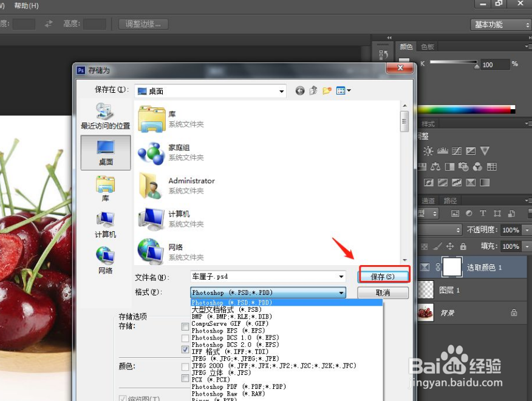This screenshot has height=401, width=532.
Task: Filter layers by adjustment layers icon
Action: pyautogui.click(x=469, y=213)
